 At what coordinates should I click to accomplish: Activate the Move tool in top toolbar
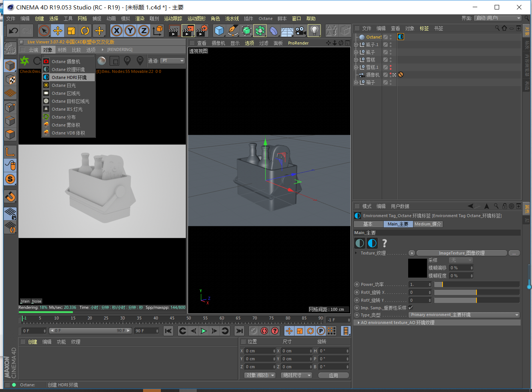coord(58,31)
